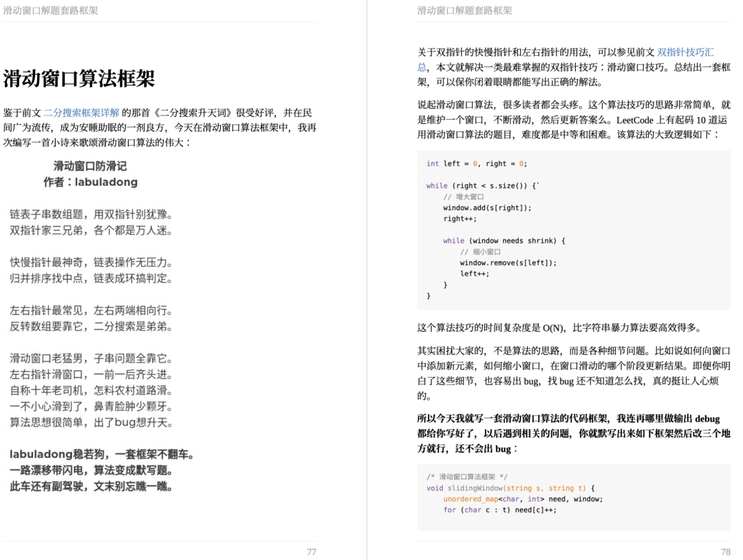
Task: Click the right page header 滑动窗口解题套路框架
Action: 464,10
